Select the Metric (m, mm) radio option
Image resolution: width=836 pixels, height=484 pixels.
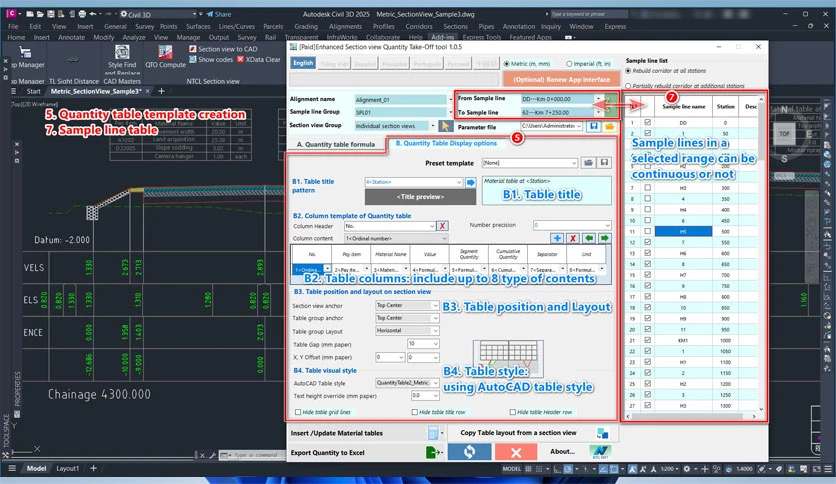(507, 63)
